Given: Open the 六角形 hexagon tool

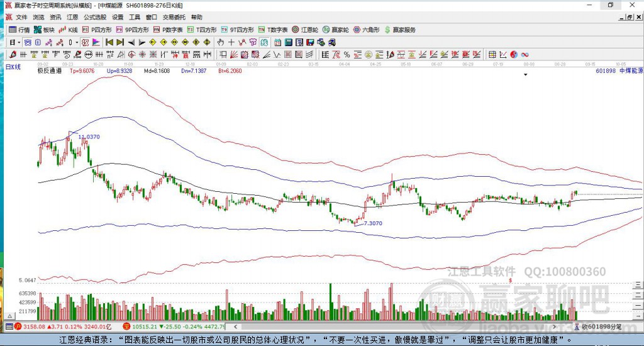Looking at the screenshot, I should pos(367,30).
